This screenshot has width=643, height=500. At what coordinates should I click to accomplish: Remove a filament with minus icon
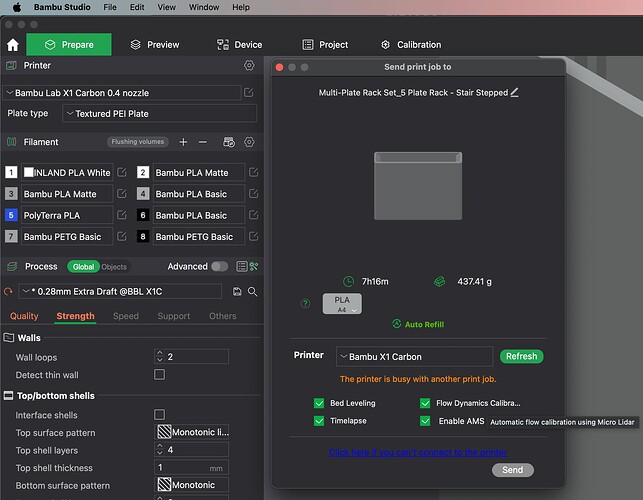(203, 142)
